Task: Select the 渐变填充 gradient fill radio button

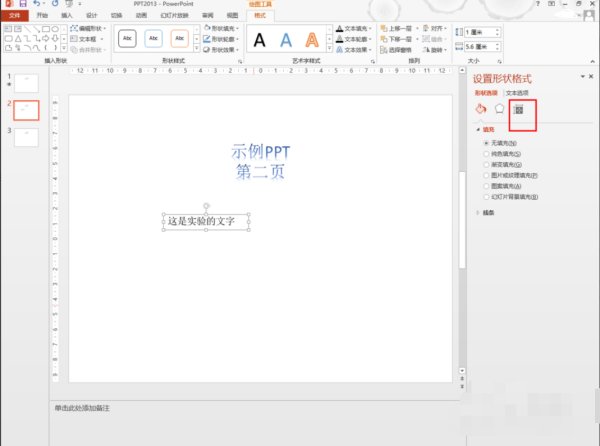Action: click(x=486, y=164)
